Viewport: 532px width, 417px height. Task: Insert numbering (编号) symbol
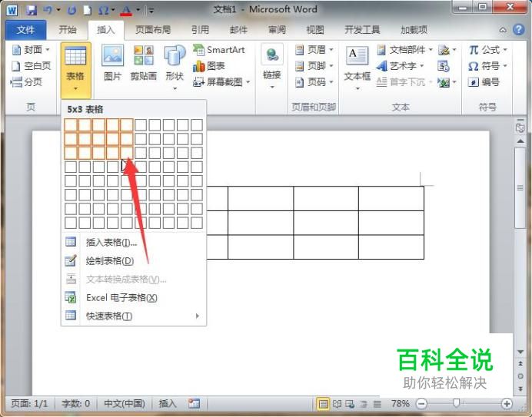[x=484, y=81]
